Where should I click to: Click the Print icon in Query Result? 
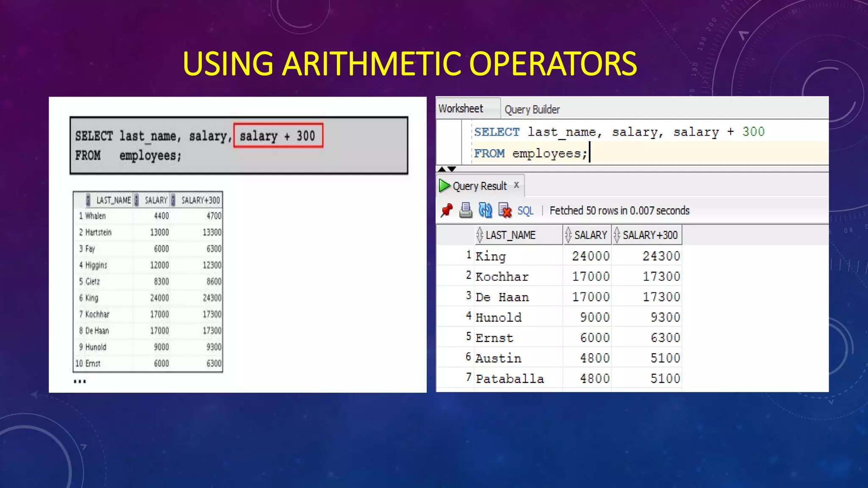click(x=465, y=210)
